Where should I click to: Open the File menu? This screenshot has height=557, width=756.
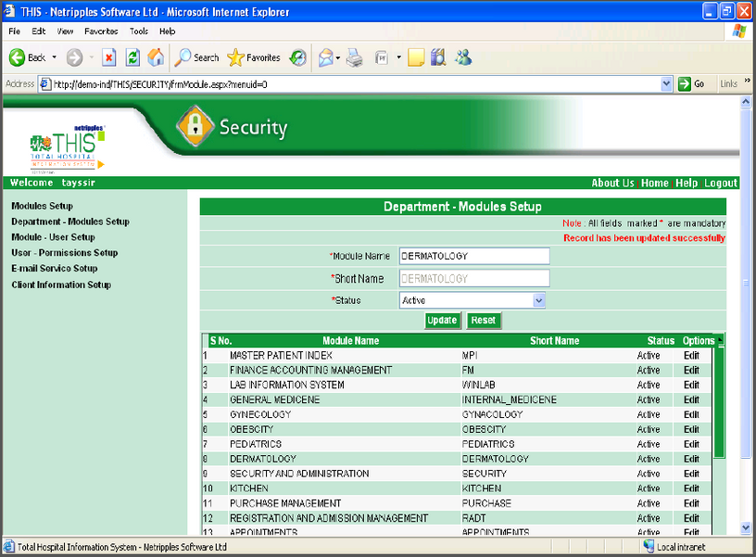[x=15, y=32]
